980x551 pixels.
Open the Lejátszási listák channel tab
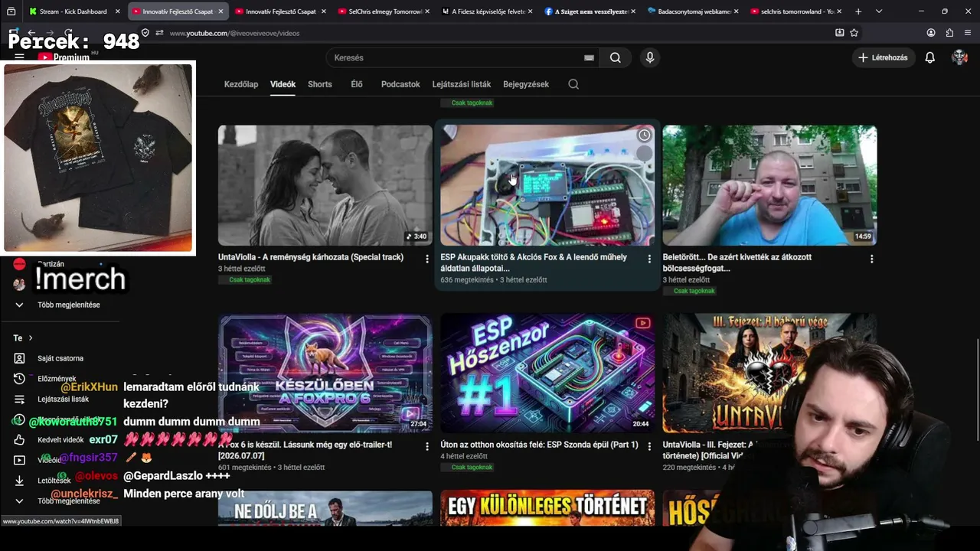pyautogui.click(x=462, y=84)
